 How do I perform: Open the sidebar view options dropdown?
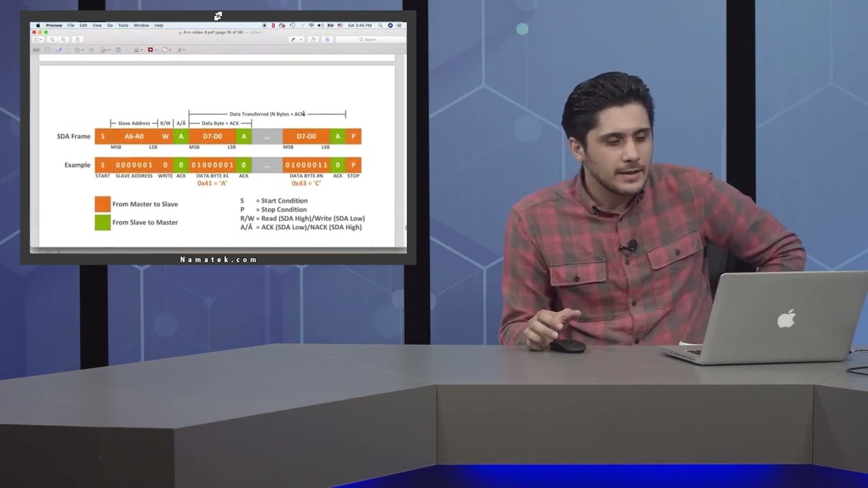tap(39, 39)
